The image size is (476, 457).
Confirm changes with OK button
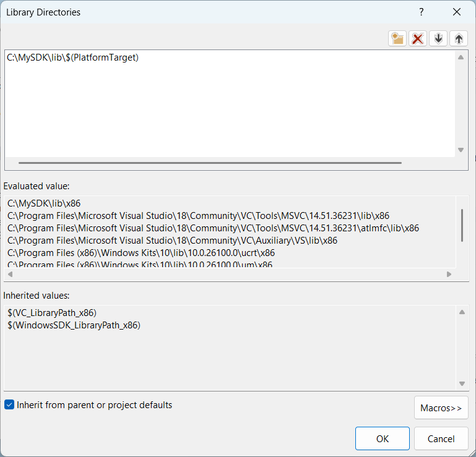coord(382,438)
